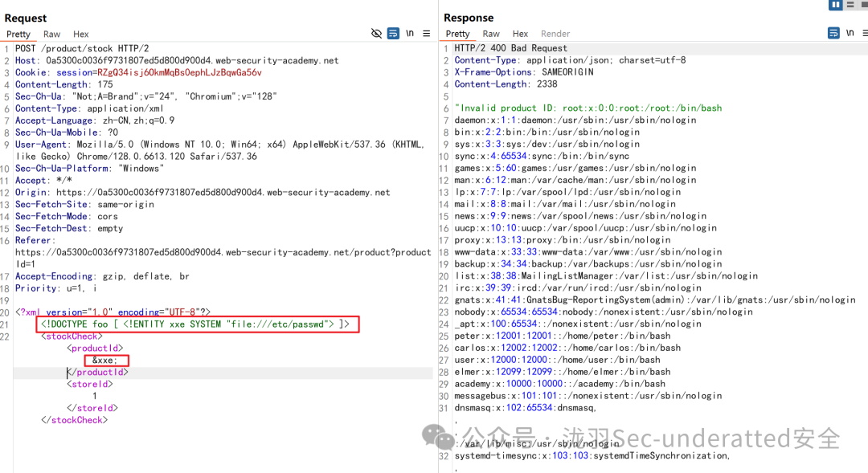This screenshot has width=868, height=473.
Task: Click 'Content-Length: 2338' response header
Action: pyautogui.click(x=506, y=84)
